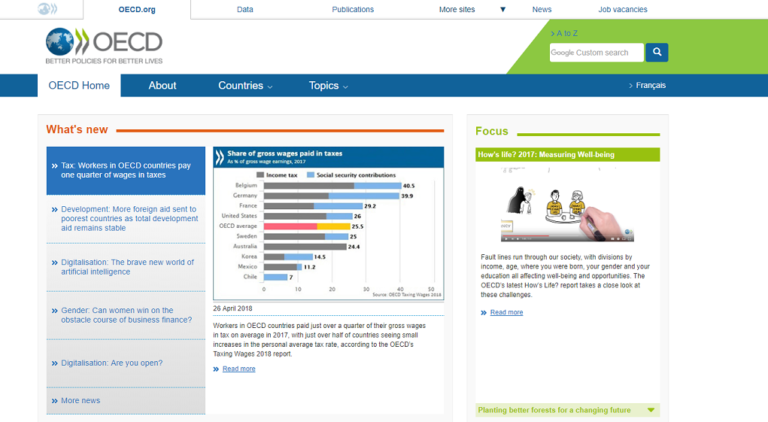Go to Publications in top bar

tap(353, 9)
